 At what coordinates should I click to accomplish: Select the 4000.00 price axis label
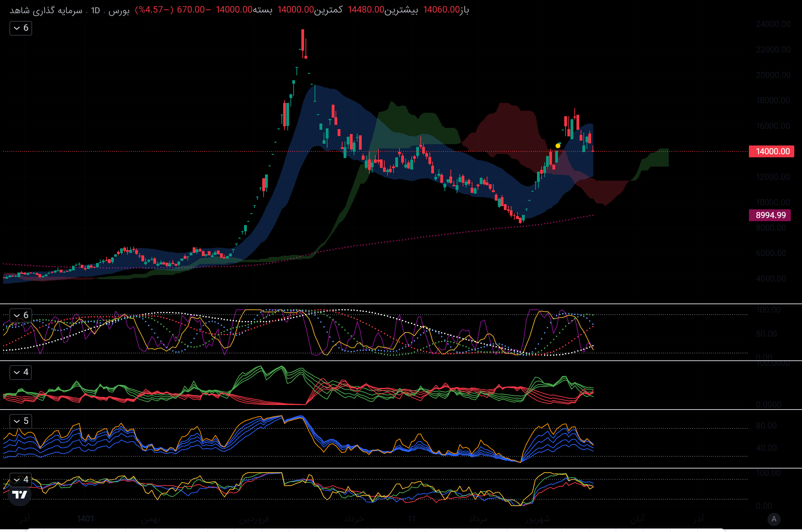[771, 279]
